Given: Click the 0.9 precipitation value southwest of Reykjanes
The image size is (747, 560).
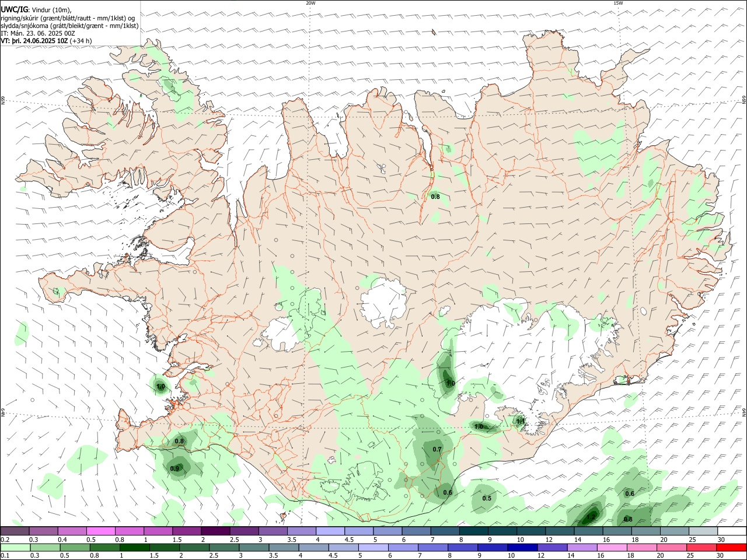Looking at the screenshot, I should [x=175, y=468].
